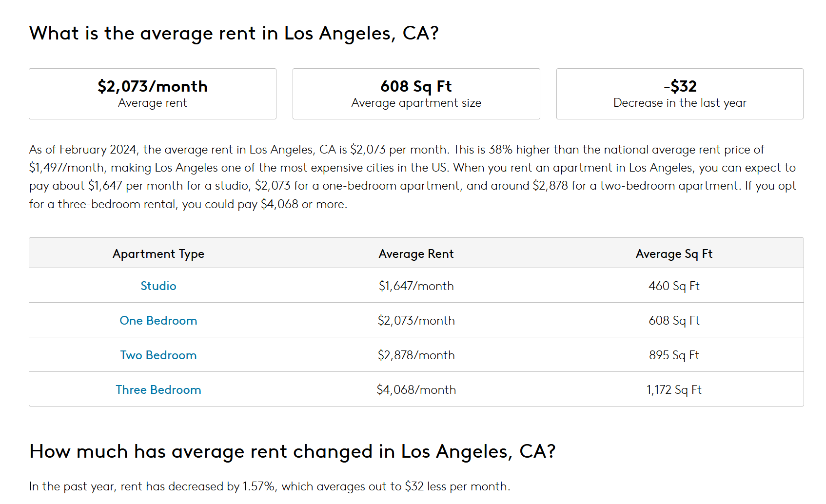
Task: Click the 1,172 Sq Ft table cell
Action: pos(674,390)
